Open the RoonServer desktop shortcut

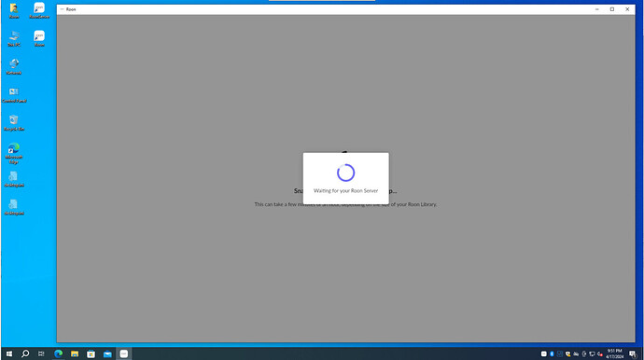[x=39, y=10]
